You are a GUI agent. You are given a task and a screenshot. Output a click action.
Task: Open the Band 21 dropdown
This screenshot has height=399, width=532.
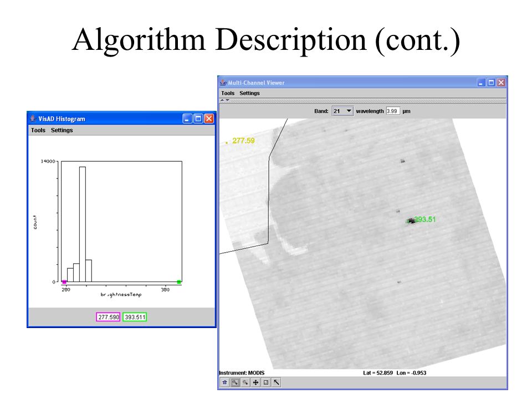point(342,111)
